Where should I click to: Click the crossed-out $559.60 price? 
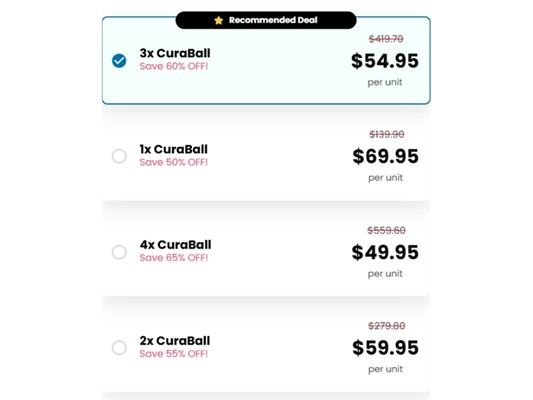coord(386,230)
